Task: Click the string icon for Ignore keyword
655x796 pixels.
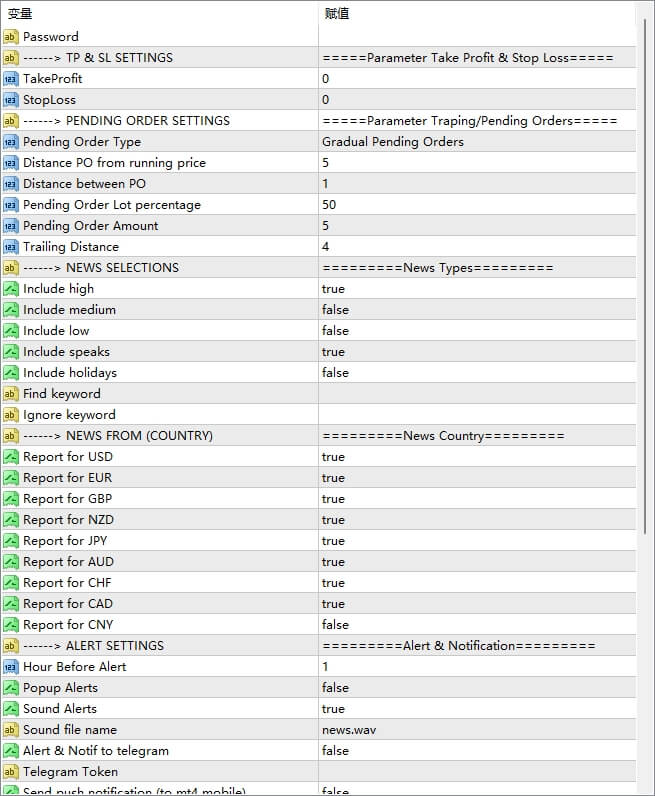Action: click(x=11, y=415)
